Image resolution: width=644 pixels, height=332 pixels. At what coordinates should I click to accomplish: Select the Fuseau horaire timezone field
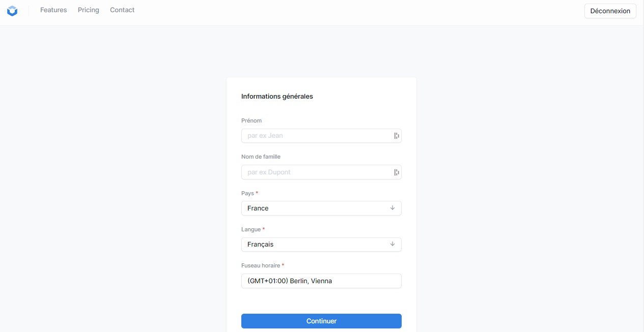[x=321, y=281]
